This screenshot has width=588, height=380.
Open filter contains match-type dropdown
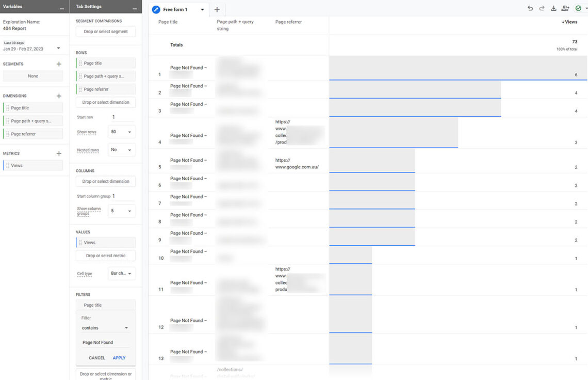point(105,328)
